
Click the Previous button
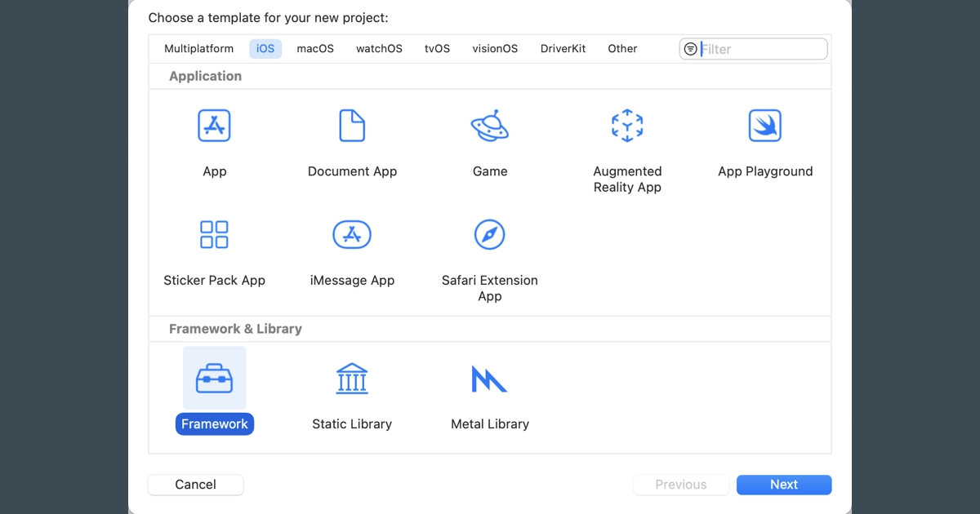click(681, 485)
